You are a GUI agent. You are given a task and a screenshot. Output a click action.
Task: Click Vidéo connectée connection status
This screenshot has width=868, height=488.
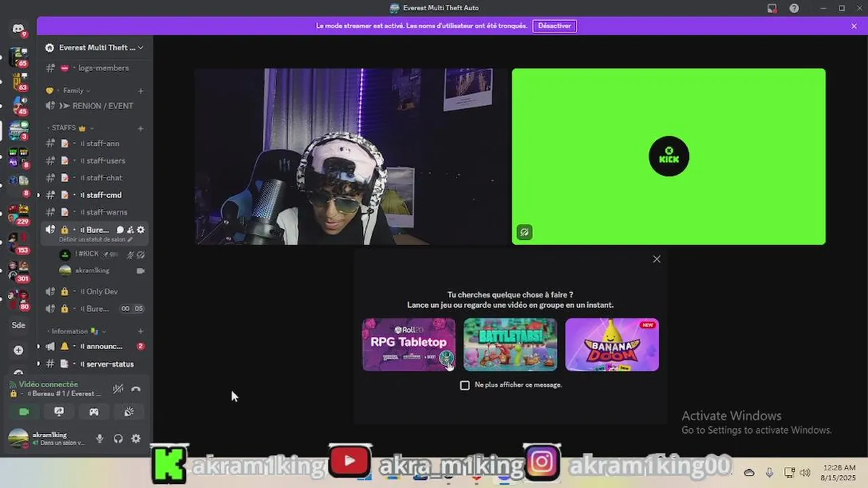pos(48,384)
